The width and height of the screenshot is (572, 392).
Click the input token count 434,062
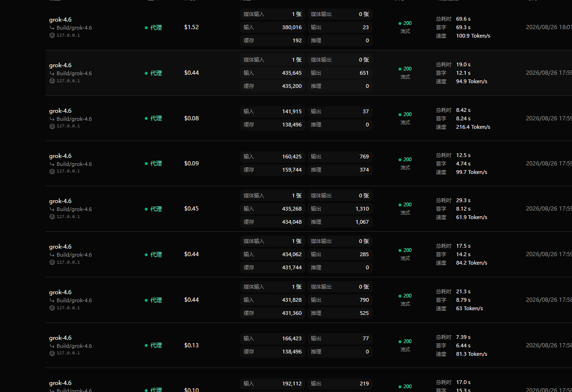point(292,254)
